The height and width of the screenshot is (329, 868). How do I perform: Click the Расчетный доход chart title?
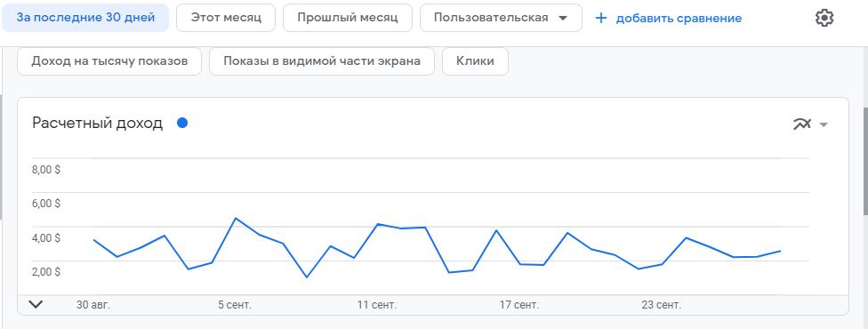[x=98, y=124]
